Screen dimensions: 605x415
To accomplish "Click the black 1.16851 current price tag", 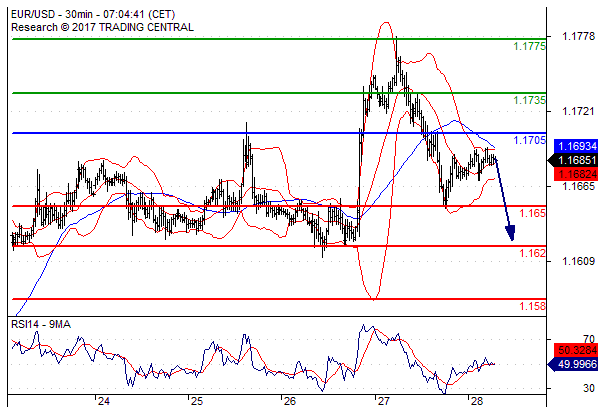I will coord(573,160).
